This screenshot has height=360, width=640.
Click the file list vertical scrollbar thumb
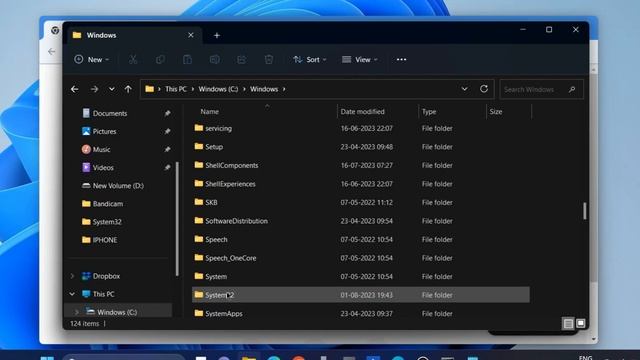click(584, 211)
